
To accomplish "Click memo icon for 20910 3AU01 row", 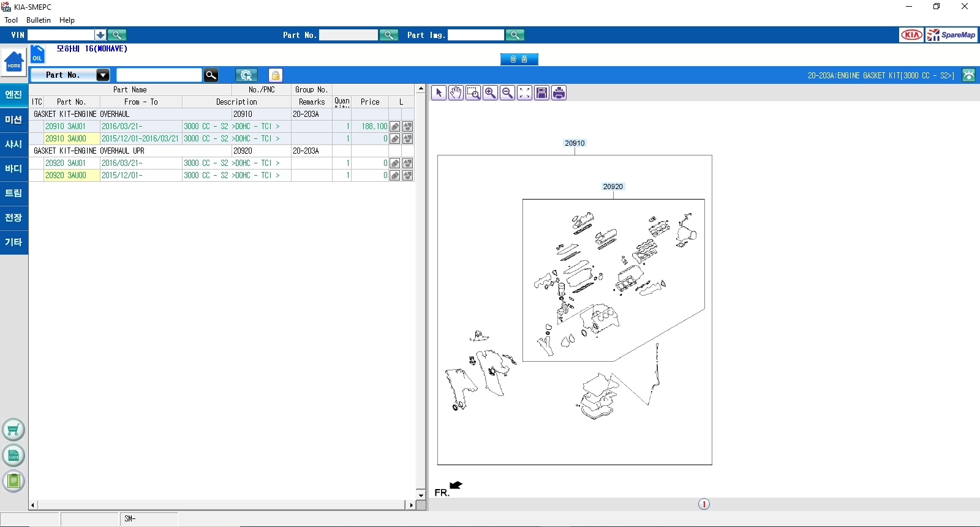I will tap(395, 127).
